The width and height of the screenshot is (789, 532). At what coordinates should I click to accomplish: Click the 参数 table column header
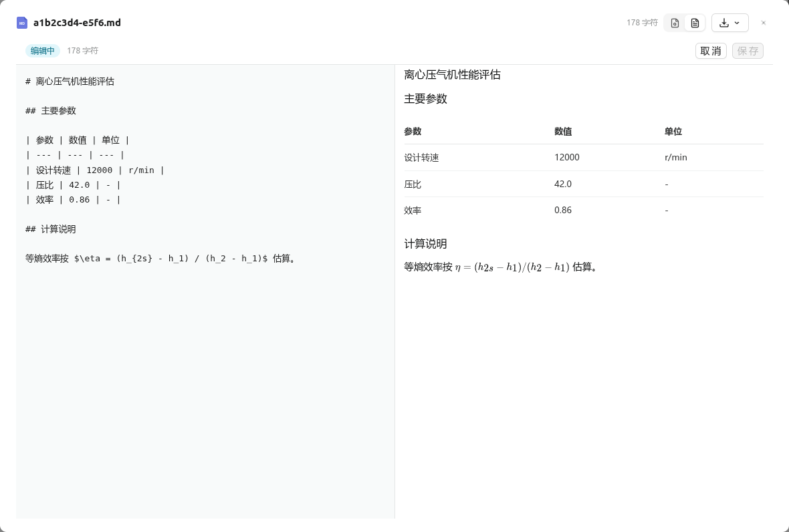413,132
